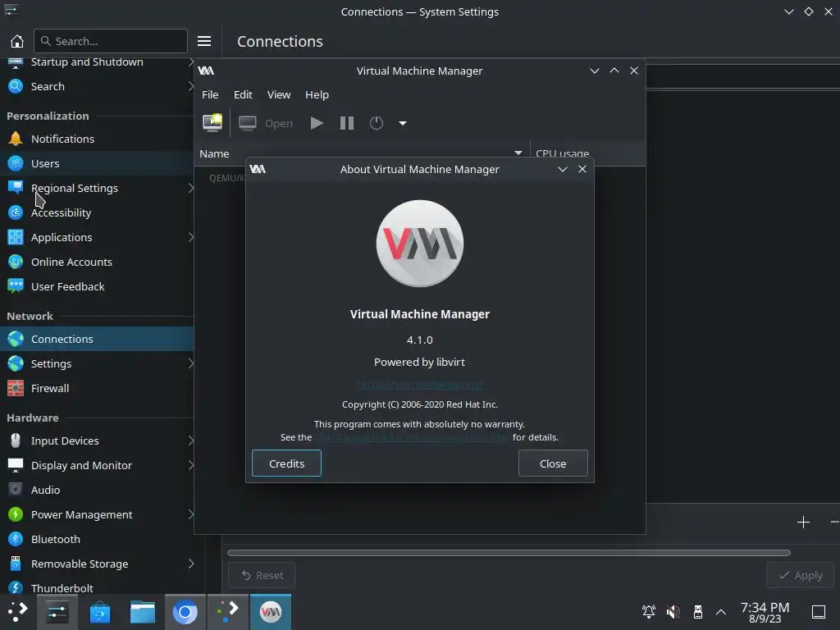Expand the Power Management chevron

190,515
